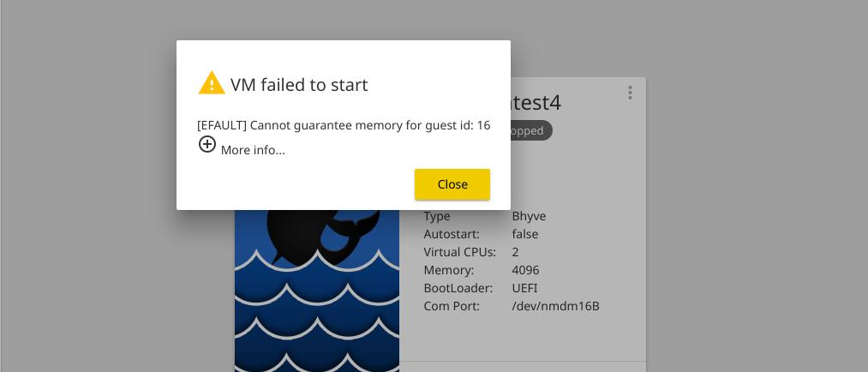Select the VM card title ending in test4
Screen dimensions: 868x372
click(x=536, y=103)
